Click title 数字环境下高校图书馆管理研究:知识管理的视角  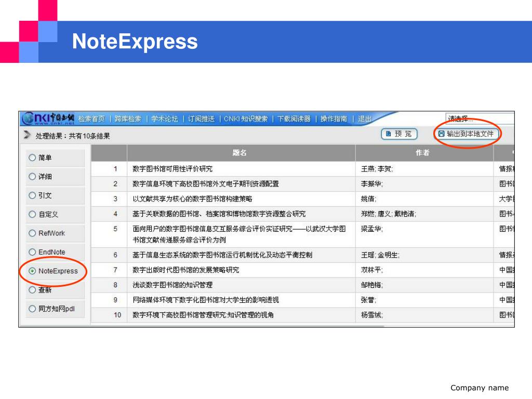pyautogui.click(x=203, y=315)
